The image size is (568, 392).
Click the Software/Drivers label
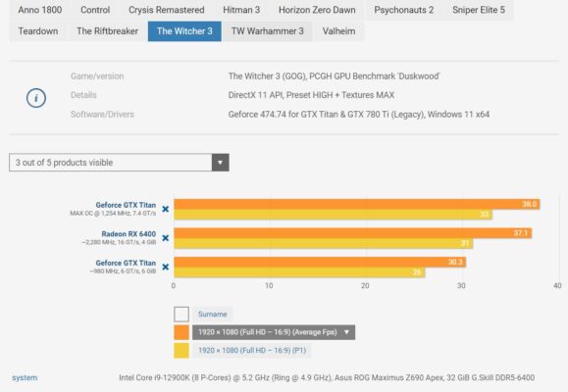[102, 115]
